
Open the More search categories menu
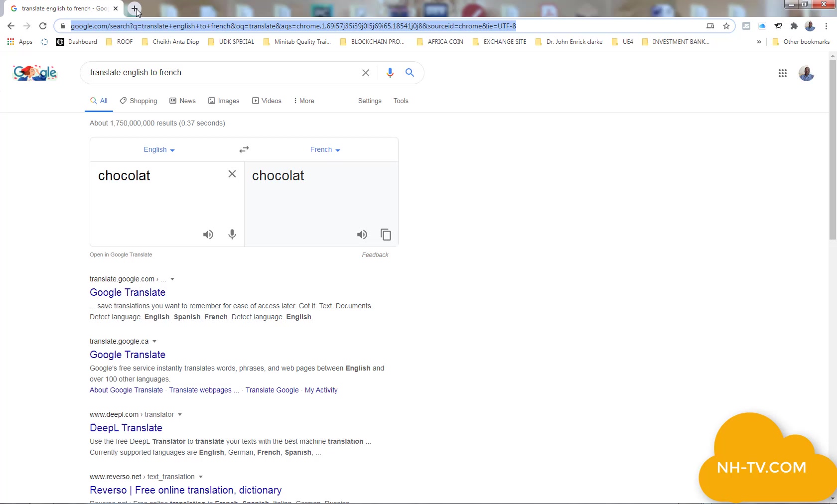304,101
